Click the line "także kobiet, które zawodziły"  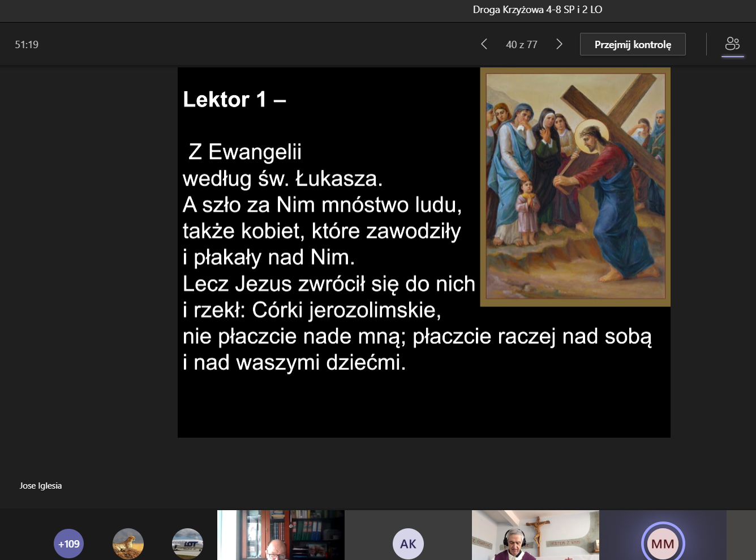(322, 231)
